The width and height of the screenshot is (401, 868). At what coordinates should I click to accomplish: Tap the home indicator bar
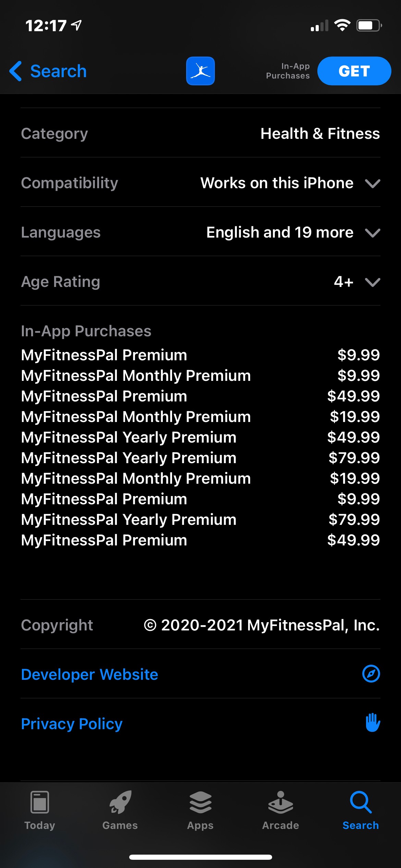click(x=200, y=857)
